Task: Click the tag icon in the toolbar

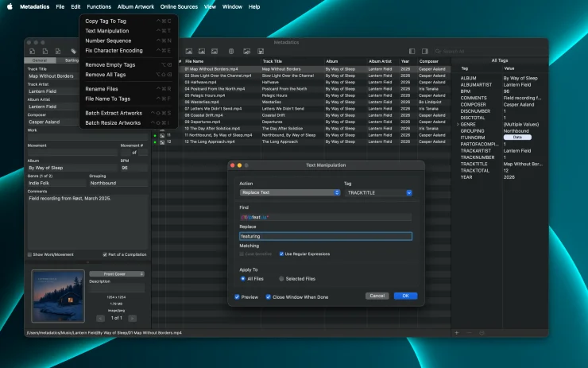Action: click(73, 52)
